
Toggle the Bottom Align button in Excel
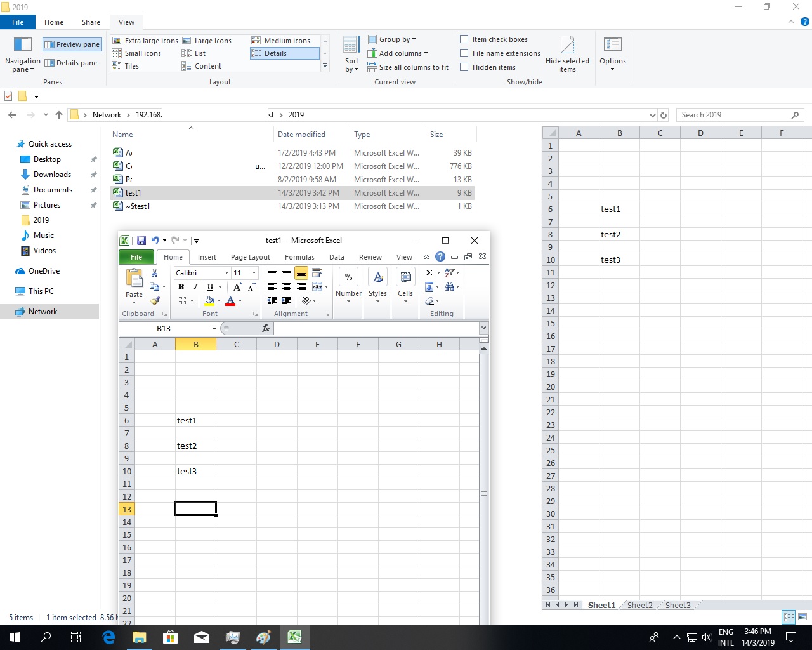(x=301, y=273)
